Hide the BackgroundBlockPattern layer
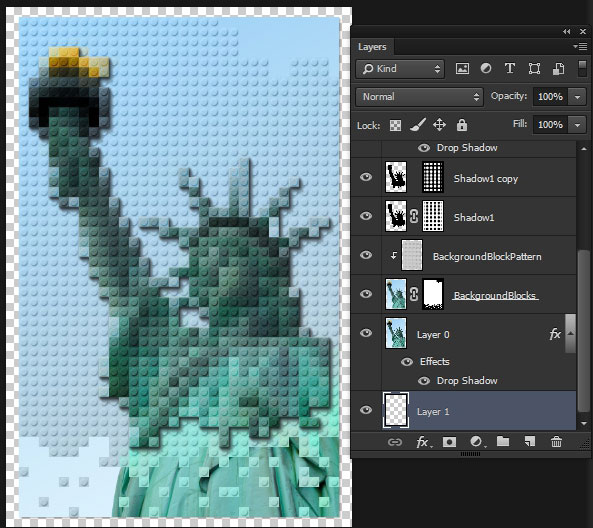 click(x=366, y=255)
